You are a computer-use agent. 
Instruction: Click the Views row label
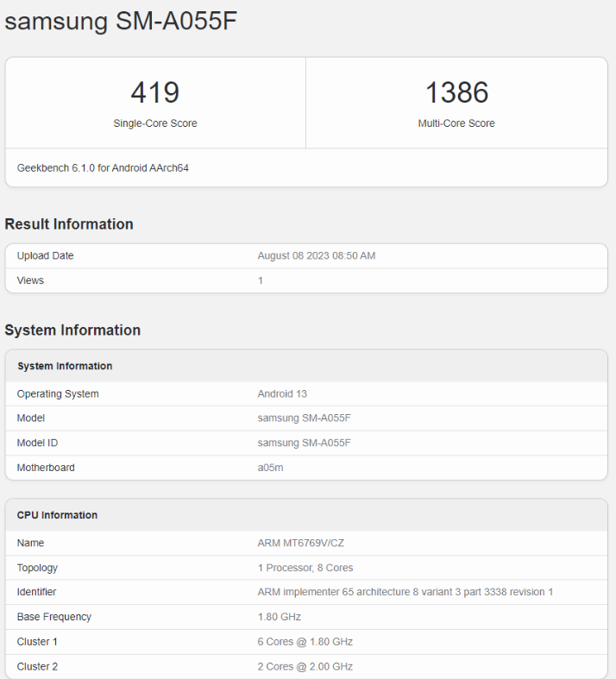point(30,280)
